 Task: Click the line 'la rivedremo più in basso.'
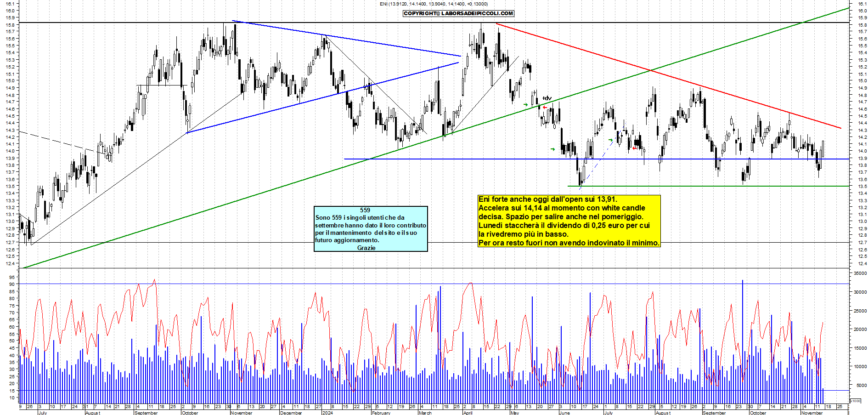523,234
